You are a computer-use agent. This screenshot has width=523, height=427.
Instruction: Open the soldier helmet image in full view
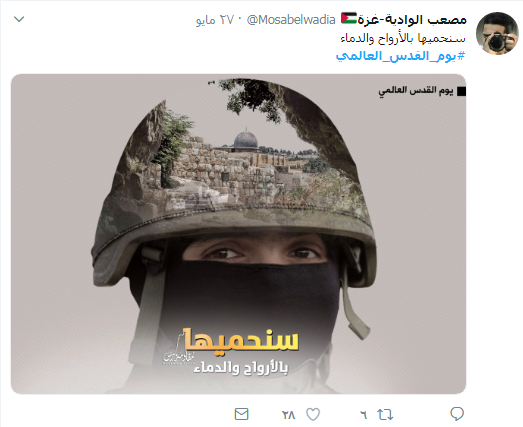tap(238, 234)
